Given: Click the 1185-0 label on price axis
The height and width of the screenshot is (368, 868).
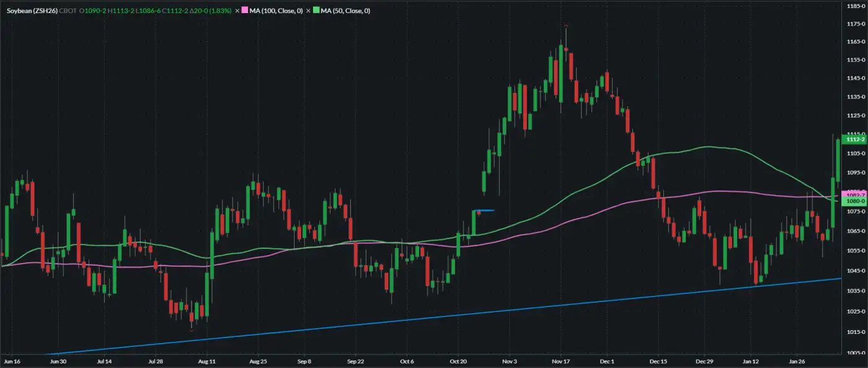Looking at the screenshot, I should tap(855, 6).
